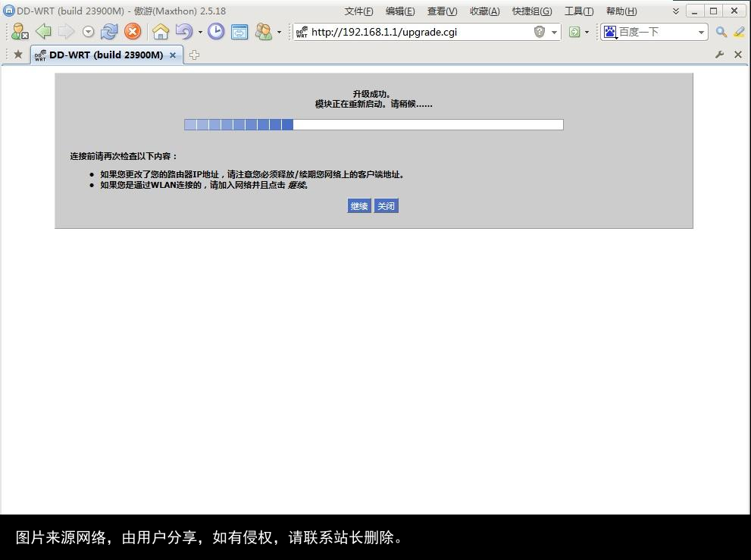This screenshot has height=560, width=751.
Task: Click the Undo closed tab icon
Action: [x=183, y=32]
